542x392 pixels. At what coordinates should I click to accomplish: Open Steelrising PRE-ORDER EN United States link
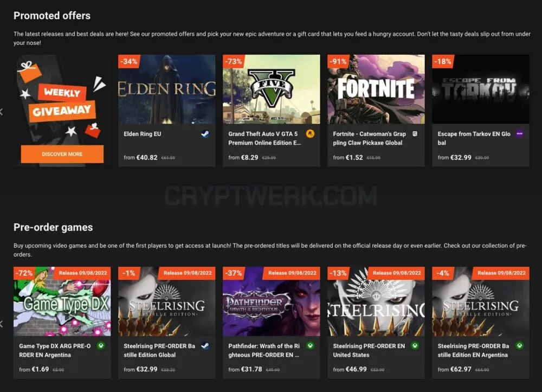click(x=369, y=350)
